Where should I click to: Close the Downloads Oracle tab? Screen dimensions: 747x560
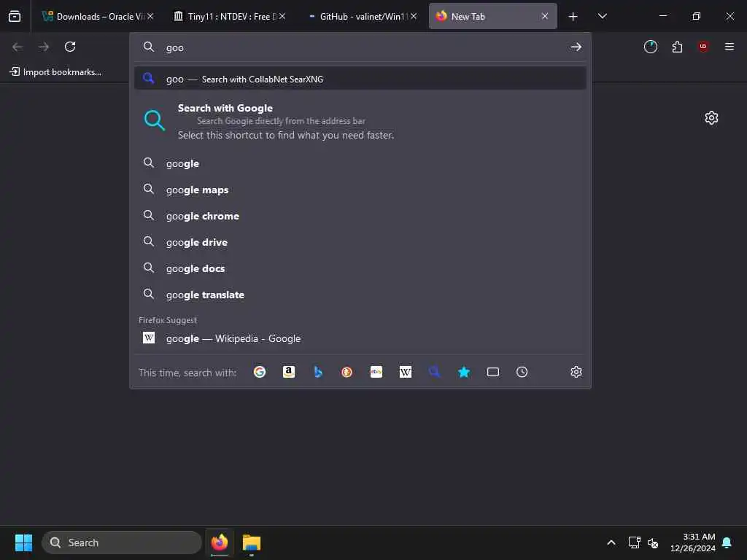pos(150,16)
